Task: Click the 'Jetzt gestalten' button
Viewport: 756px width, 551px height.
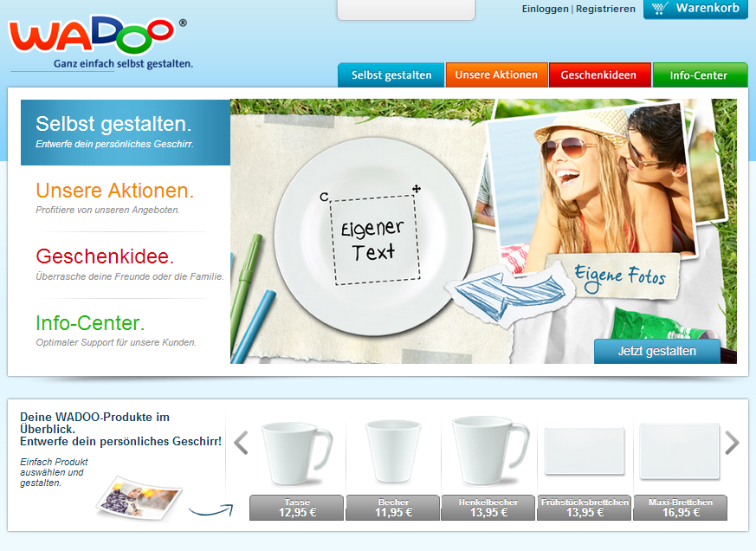Action: click(656, 351)
